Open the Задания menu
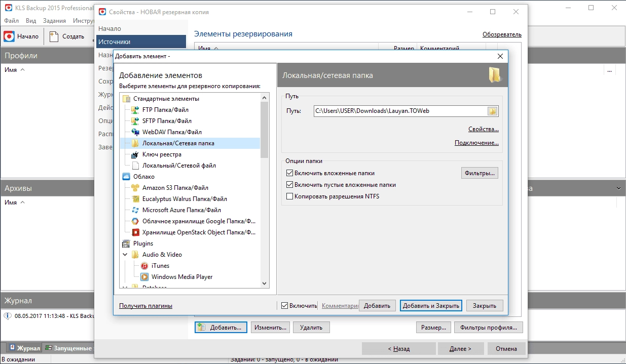 coord(54,21)
